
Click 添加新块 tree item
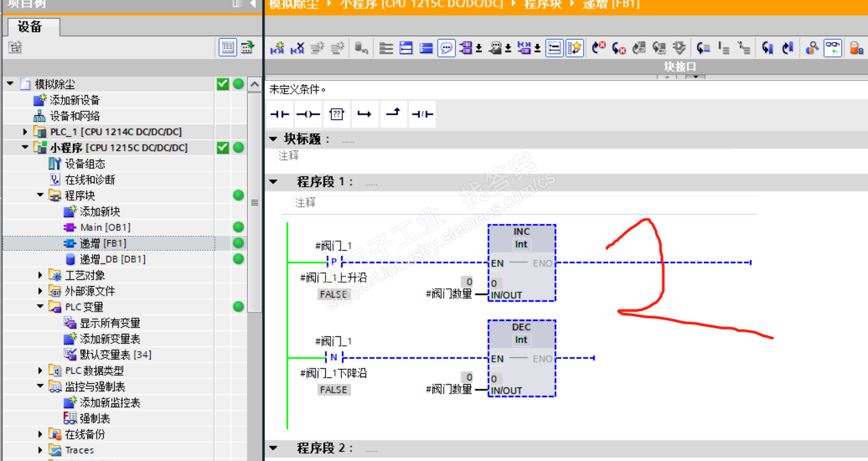tap(100, 212)
